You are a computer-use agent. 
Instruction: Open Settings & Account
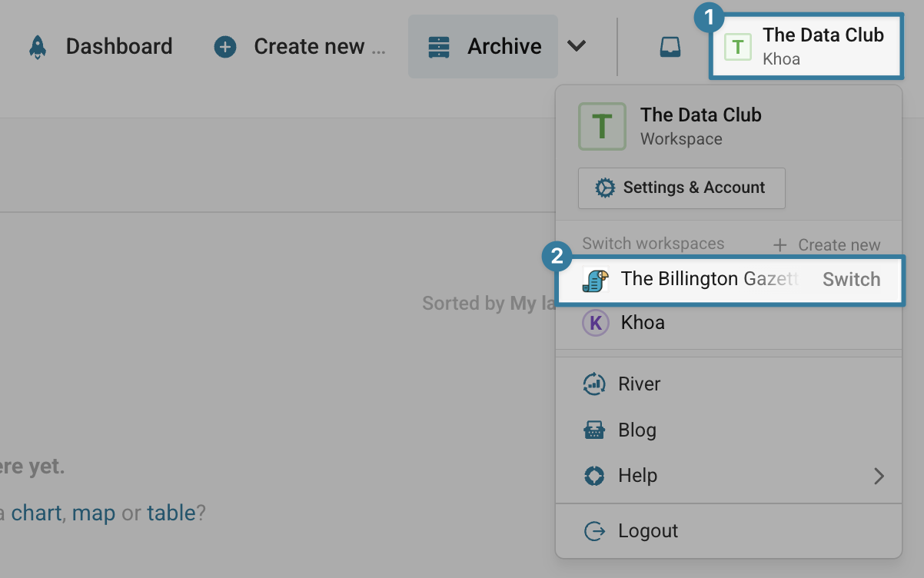(681, 188)
